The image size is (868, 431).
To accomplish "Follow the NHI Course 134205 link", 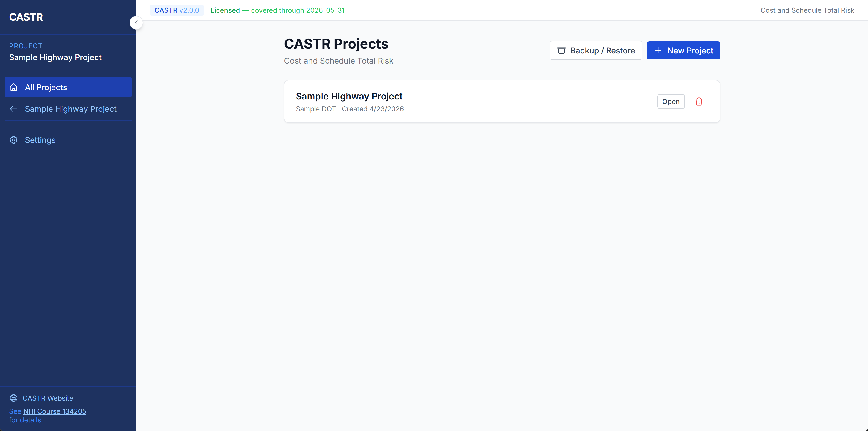I will 55,411.
